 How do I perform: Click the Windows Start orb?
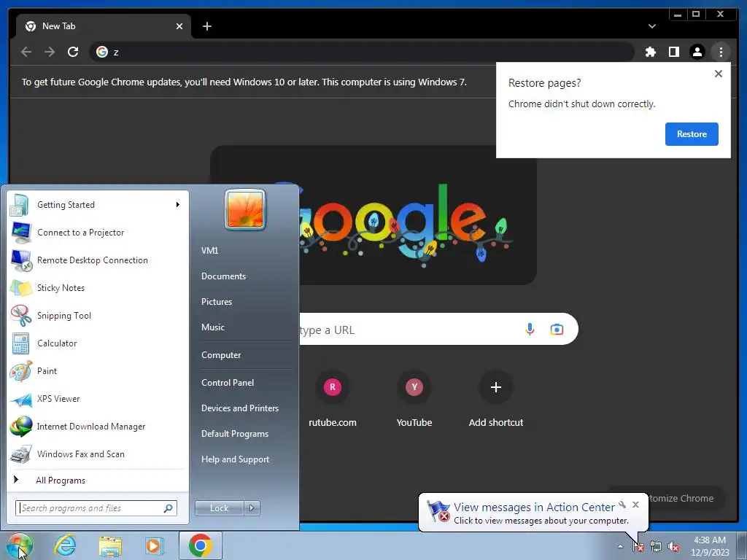click(x=19, y=545)
